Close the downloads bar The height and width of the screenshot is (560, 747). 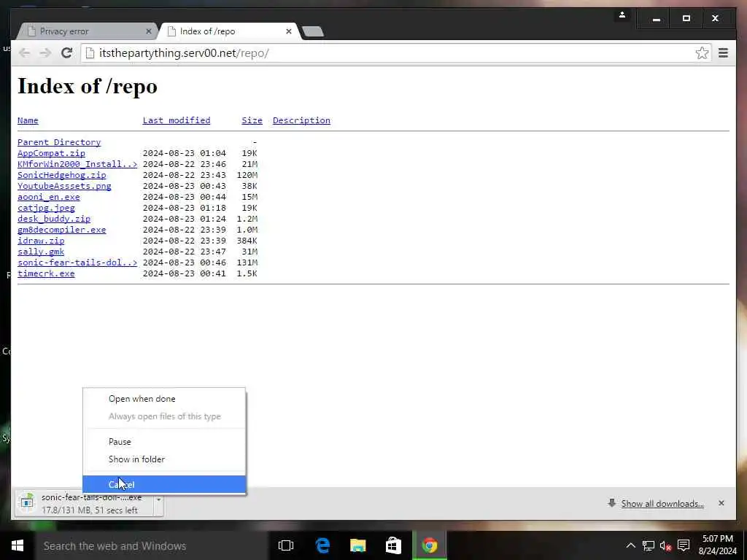721,503
